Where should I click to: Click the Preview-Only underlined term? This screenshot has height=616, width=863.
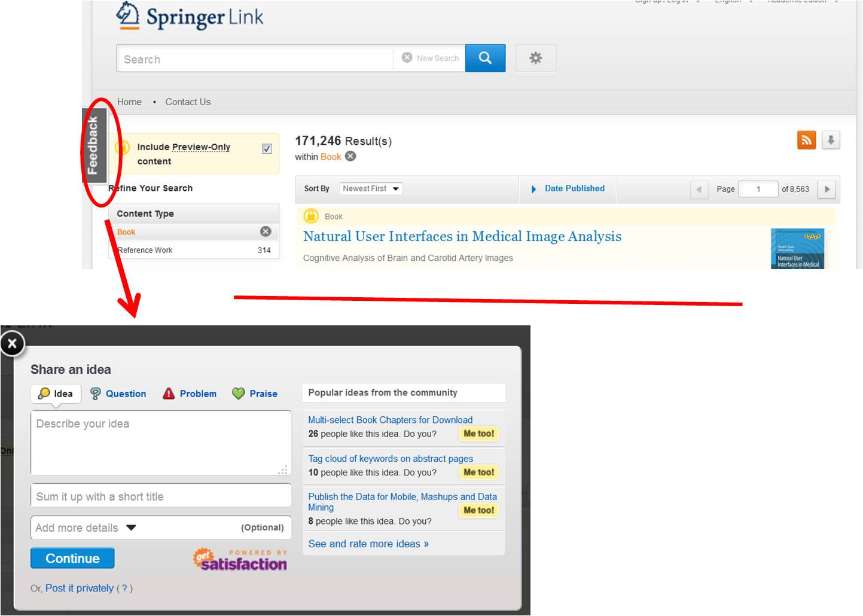200,147
